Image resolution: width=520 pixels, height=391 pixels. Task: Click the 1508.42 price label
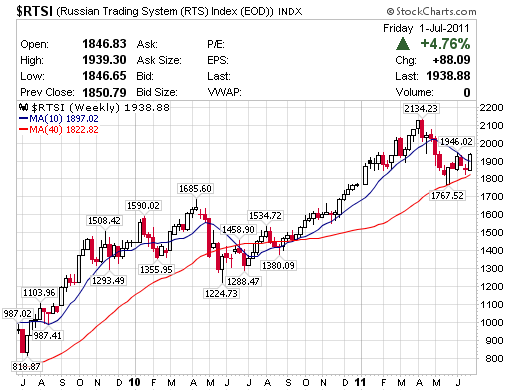(x=104, y=221)
